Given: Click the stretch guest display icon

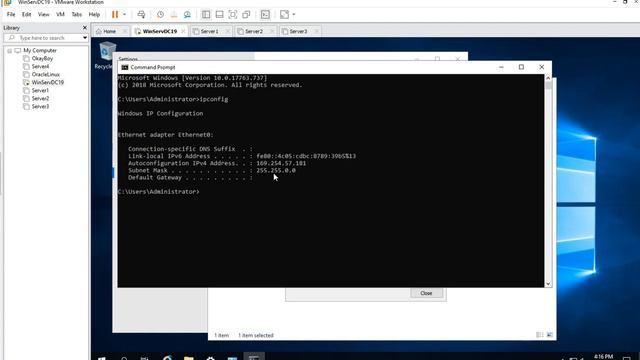Looking at the screenshot, I should (x=284, y=15).
